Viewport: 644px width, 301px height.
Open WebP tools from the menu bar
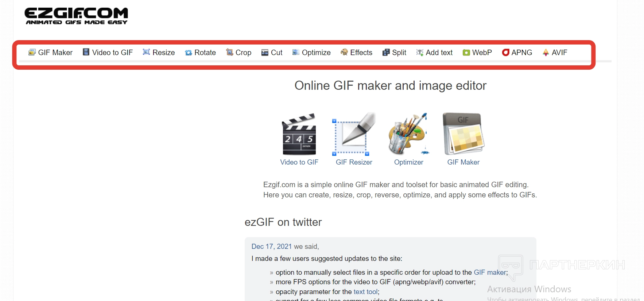tap(482, 53)
